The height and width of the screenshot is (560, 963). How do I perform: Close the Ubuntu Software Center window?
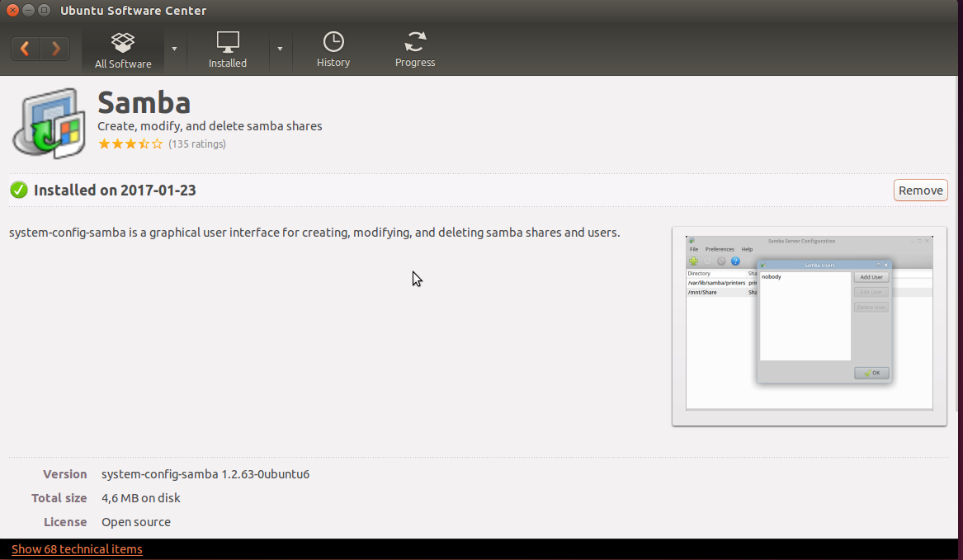point(12,10)
